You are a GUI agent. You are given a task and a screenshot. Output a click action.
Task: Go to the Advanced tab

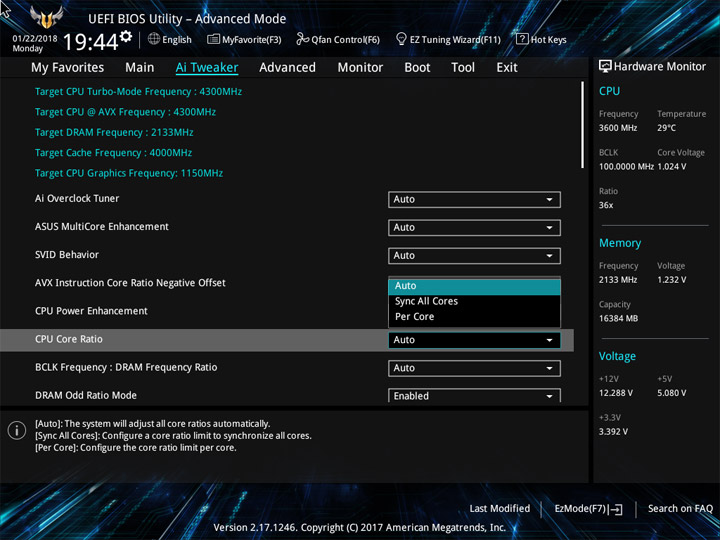point(287,68)
